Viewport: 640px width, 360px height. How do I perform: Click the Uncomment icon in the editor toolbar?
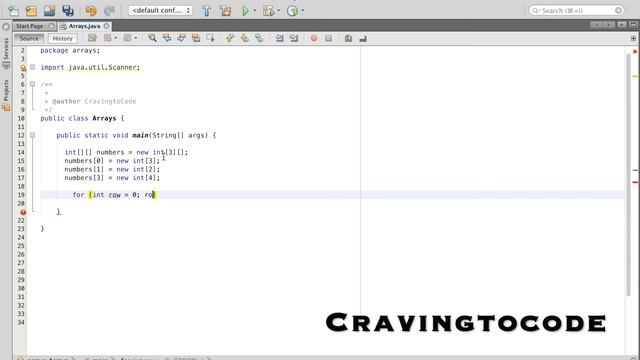click(x=363, y=38)
